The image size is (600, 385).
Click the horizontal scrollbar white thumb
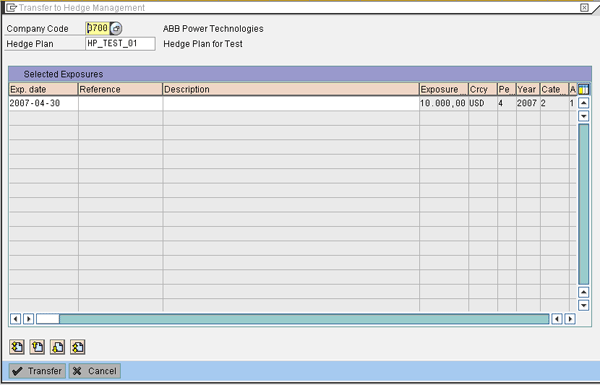point(48,319)
